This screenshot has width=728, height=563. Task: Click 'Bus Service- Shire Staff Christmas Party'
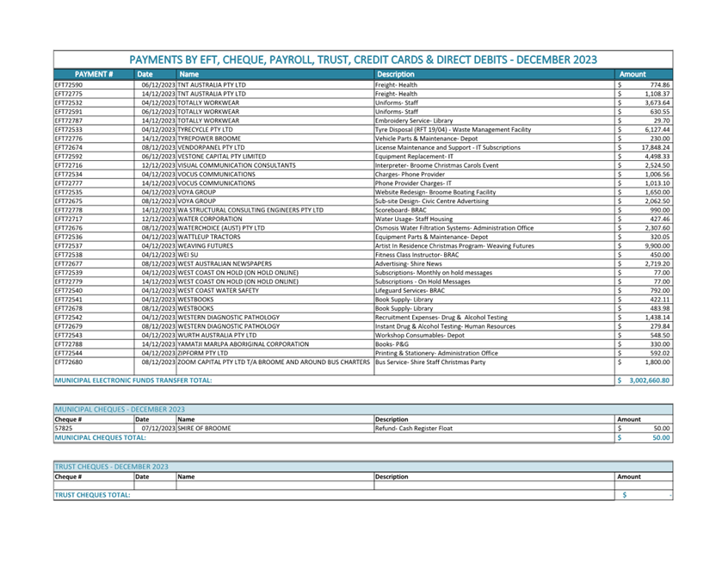(x=430, y=362)
